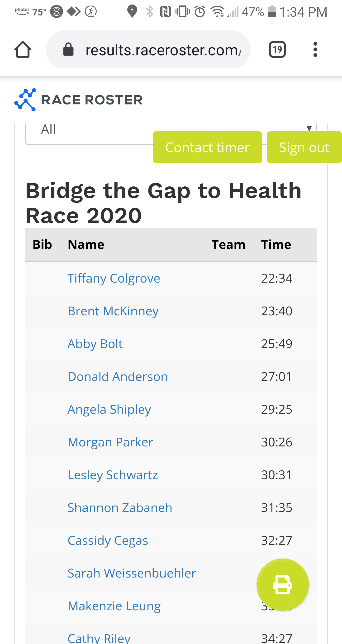Open the Chrome three-dot menu

click(315, 49)
